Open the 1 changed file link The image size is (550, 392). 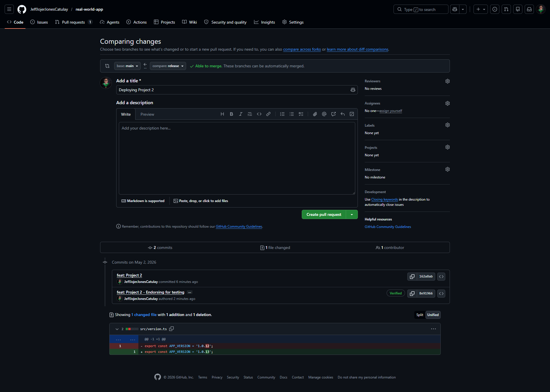tap(144, 315)
